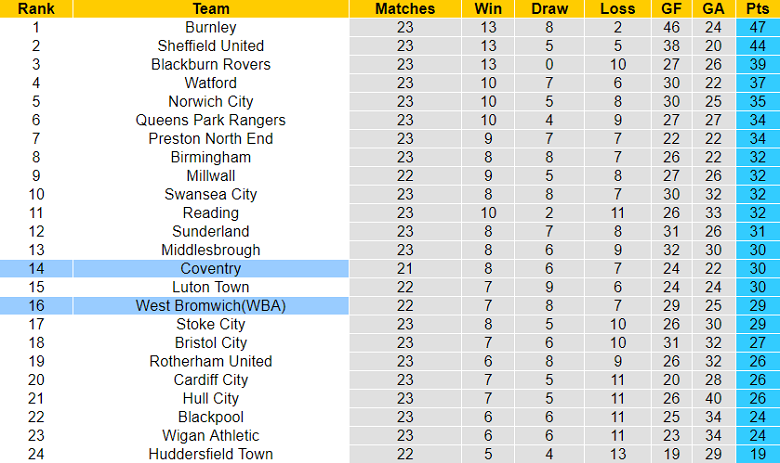Click the Wigan Athletic team name
780x463 pixels.
[211, 436]
